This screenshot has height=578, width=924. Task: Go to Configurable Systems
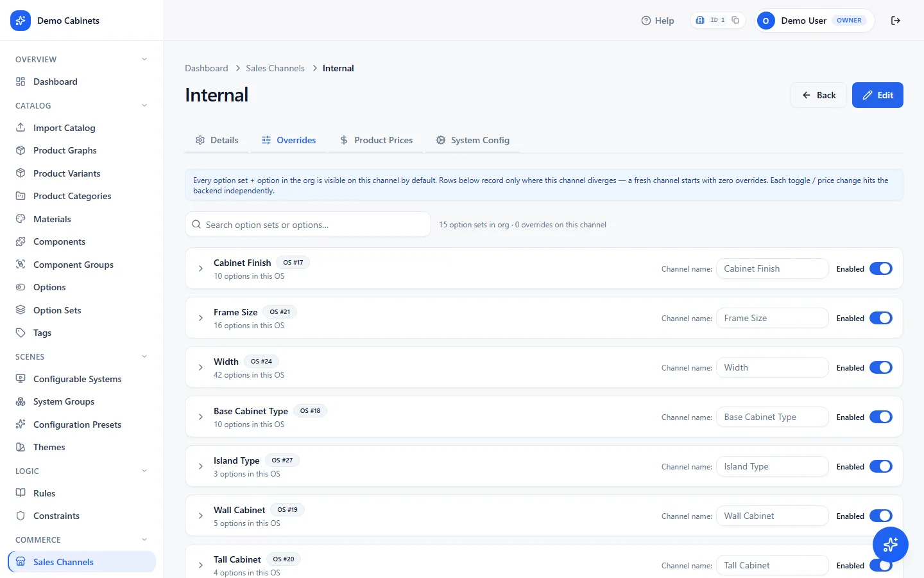(82, 379)
